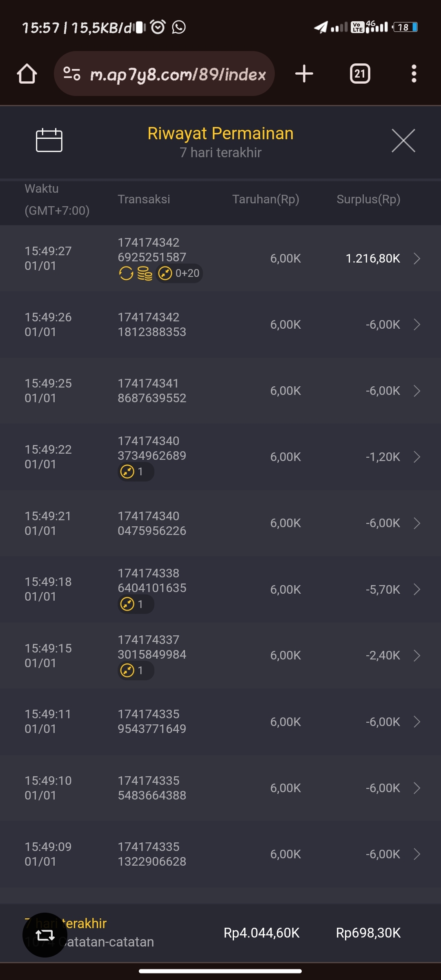Close the Riwayat Permainan panel
The image size is (441, 980).
coord(403,140)
